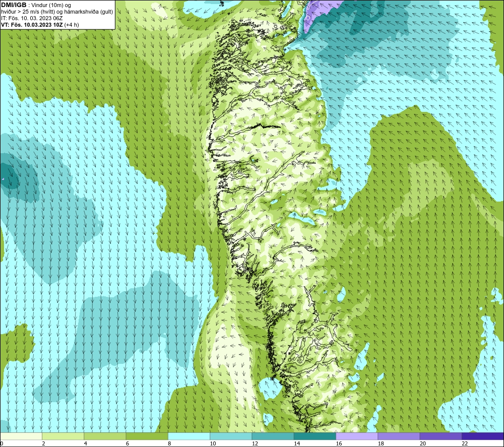
Task: Click the 'VT: Fös. 10.03.2023 10Z' valid time
Action: [x=32, y=25]
